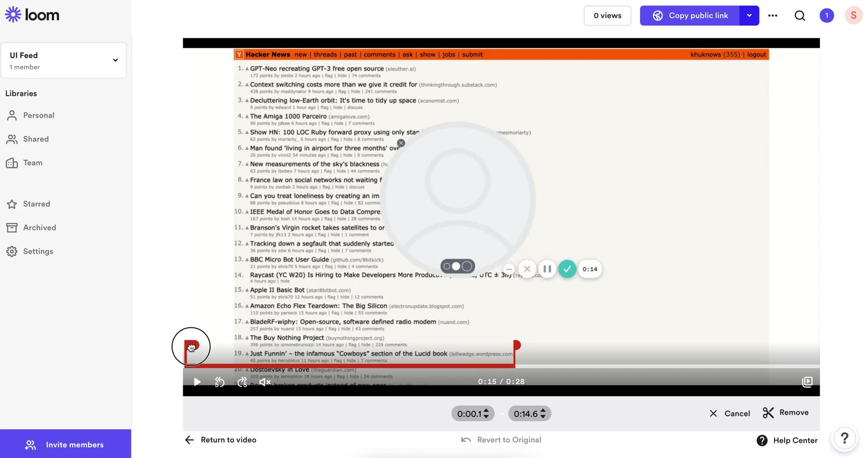Screen dimensions: 868x458
Task: Click Copy public link
Action: [689, 16]
